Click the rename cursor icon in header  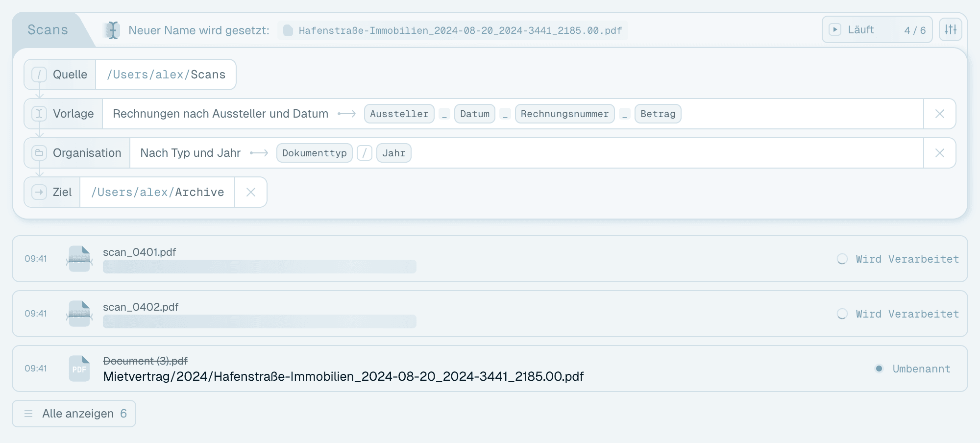pyautogui.click(x=113, y=30)
